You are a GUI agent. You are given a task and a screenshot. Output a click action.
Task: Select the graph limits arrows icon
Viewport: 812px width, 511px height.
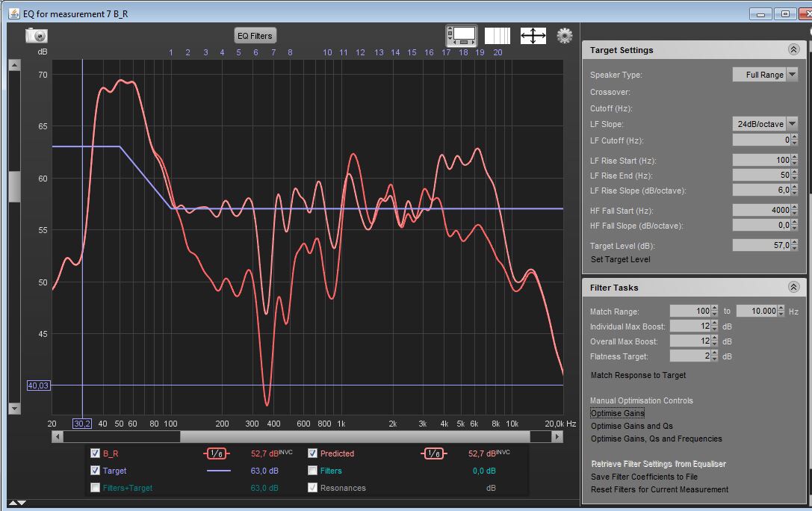click(533, 36)
